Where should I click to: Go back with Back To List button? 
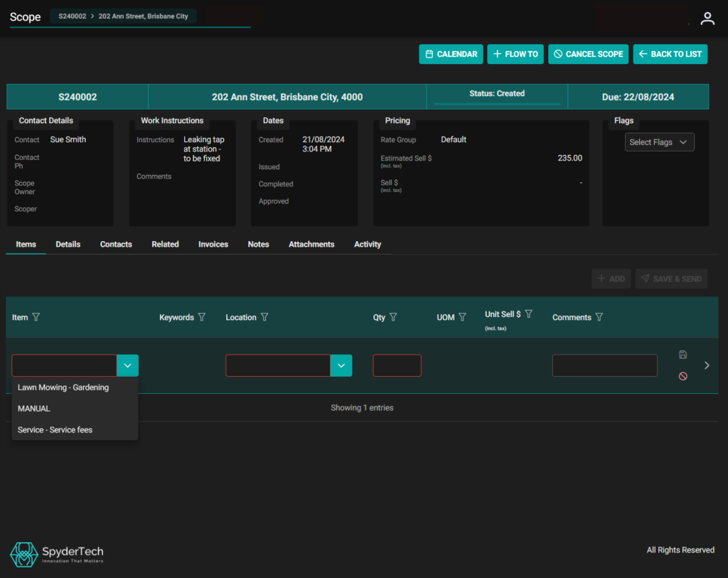pos(670,54)
